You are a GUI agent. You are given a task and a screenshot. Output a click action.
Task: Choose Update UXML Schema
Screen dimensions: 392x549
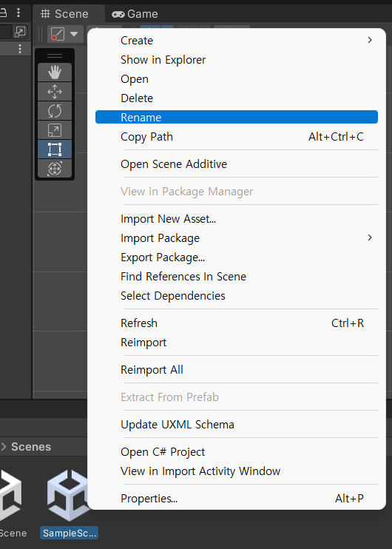pos(237,425)
